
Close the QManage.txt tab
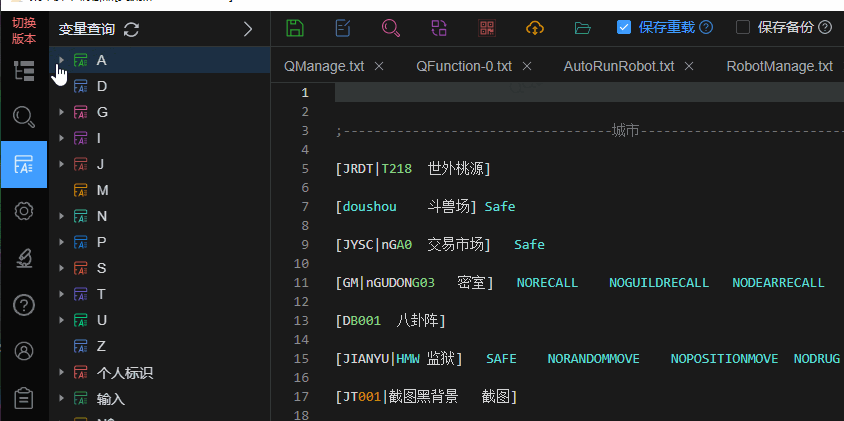[379, 66]
